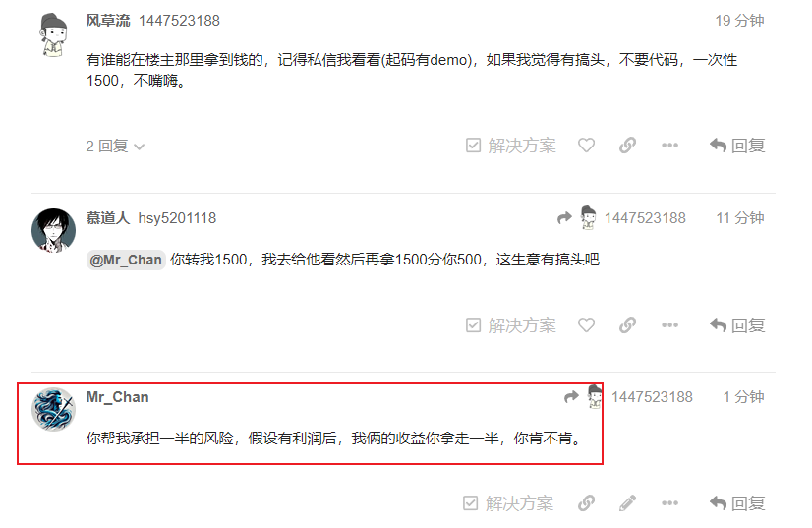Like the post by 风草流
The image size is (812, 528).
click(586, 146)
